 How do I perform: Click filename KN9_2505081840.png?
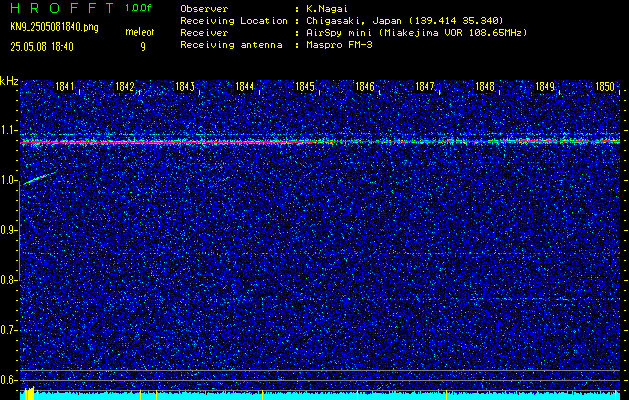point(54,27)
